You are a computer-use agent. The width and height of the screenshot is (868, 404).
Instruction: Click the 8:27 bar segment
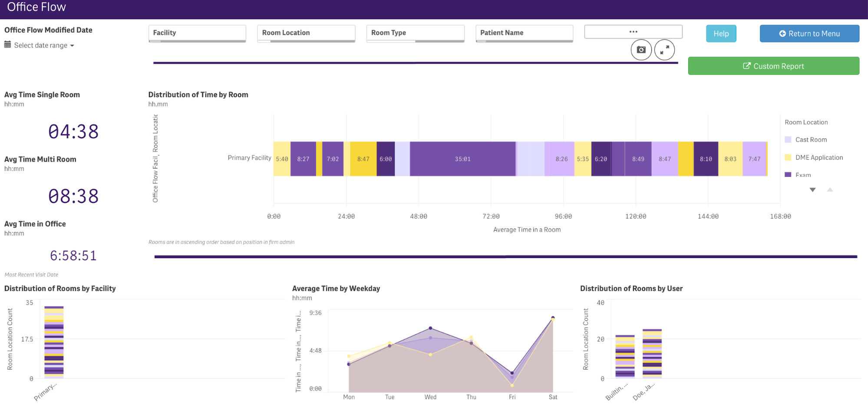303,159
